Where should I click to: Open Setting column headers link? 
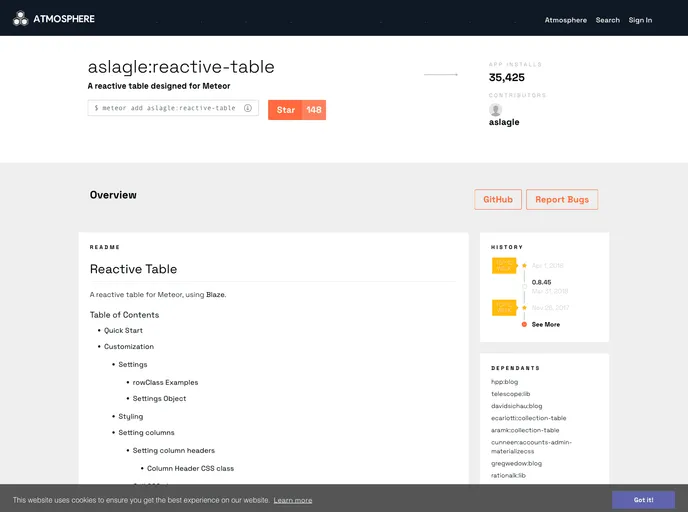coord(174,451)
